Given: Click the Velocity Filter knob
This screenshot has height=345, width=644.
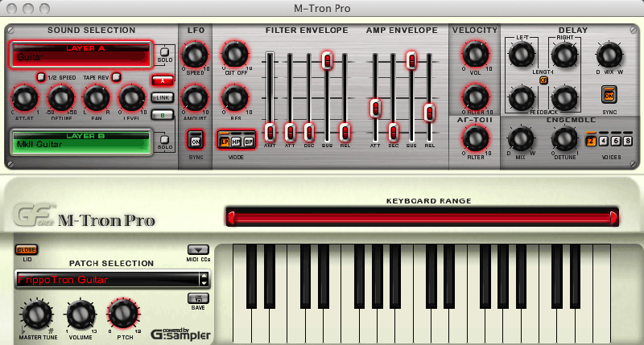Looking at the screenshot, I should [x=476, y=97].
